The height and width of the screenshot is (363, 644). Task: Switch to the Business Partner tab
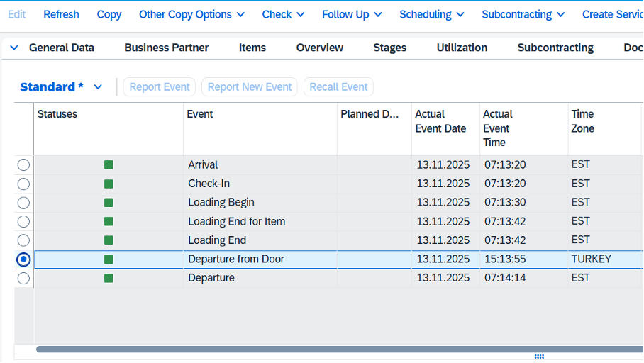point(166,48)
